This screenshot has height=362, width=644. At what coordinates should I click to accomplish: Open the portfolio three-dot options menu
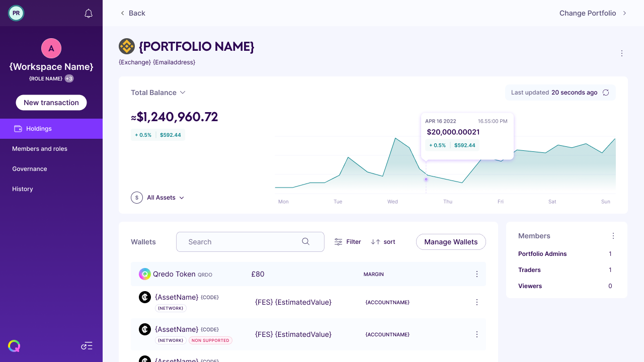tap(622, 53)
